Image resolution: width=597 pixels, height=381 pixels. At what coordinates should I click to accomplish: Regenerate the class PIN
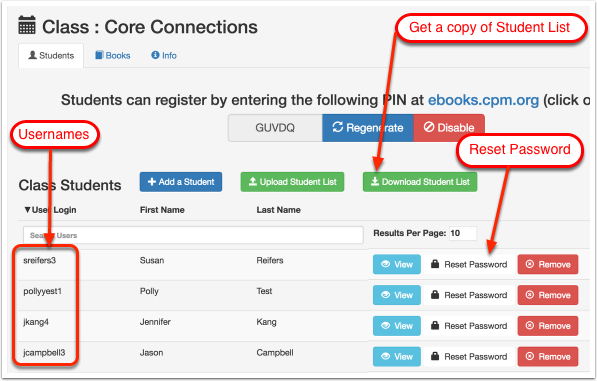367,128
